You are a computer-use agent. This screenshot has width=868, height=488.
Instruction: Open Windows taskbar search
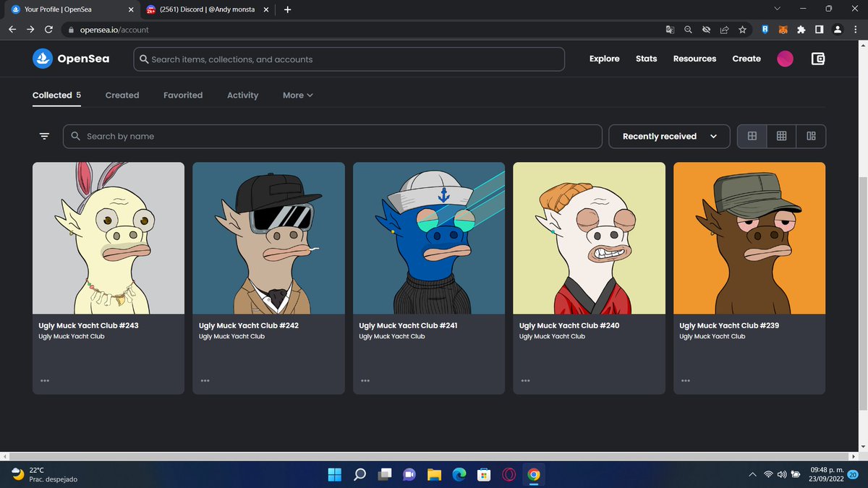(x=359, y=474)
